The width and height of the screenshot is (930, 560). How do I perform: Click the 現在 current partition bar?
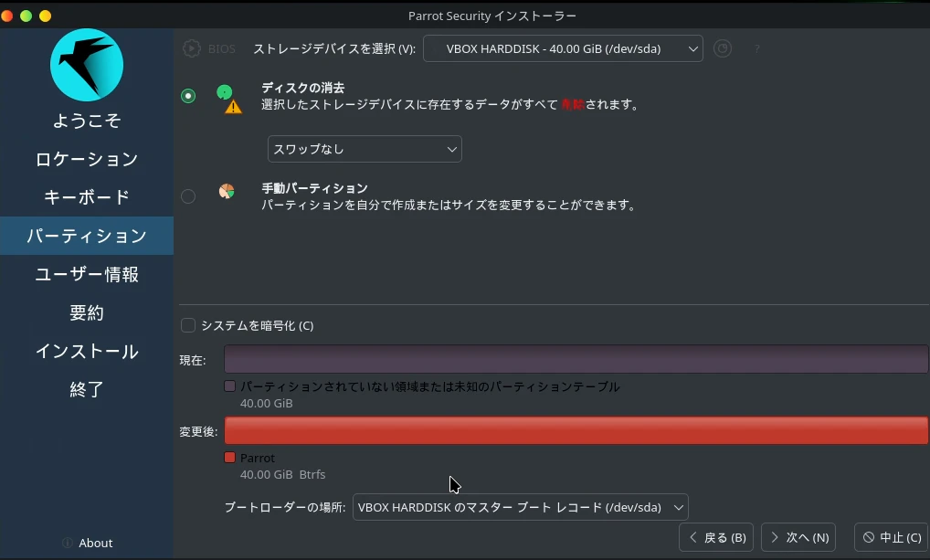(576, 359)
